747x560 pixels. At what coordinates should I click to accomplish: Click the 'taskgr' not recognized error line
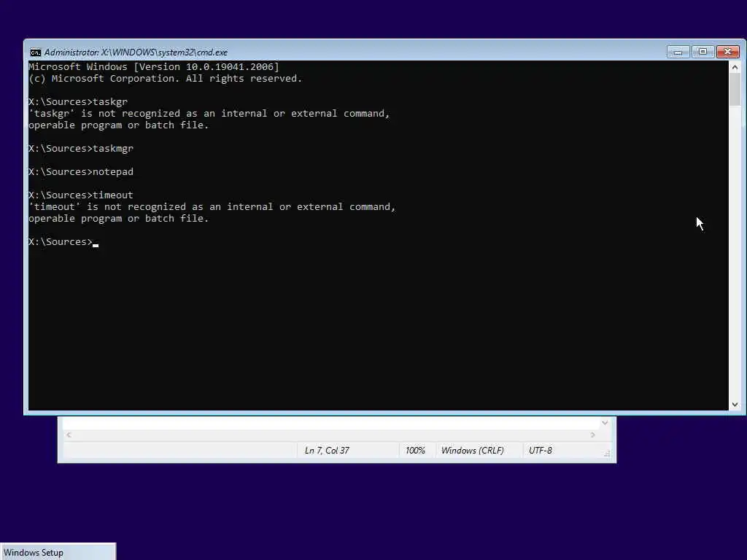209,114
